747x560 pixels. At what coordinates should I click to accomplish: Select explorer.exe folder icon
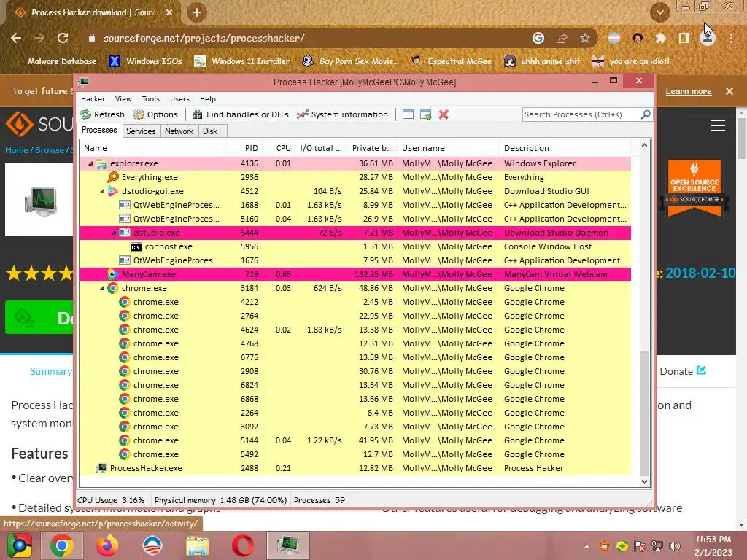pos(101,163)
